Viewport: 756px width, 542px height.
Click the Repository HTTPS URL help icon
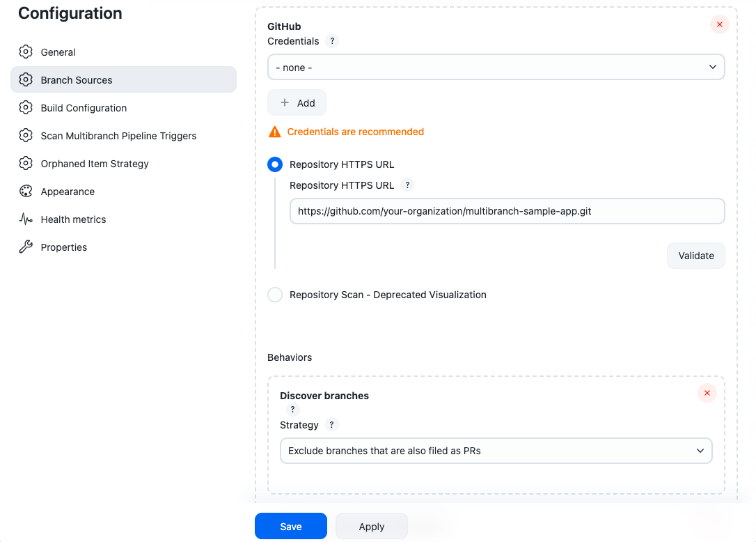[408, 185]
